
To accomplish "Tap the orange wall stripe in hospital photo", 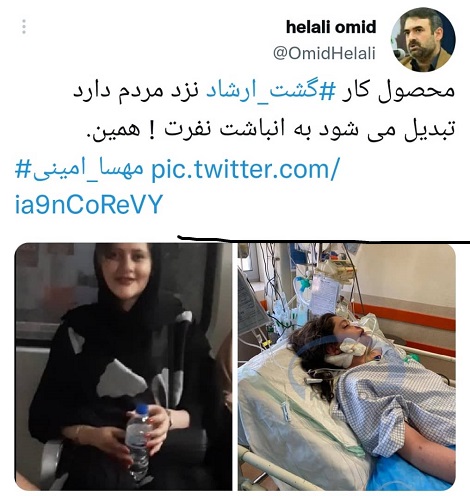I will pyautogui.click(x=405, y=316).
